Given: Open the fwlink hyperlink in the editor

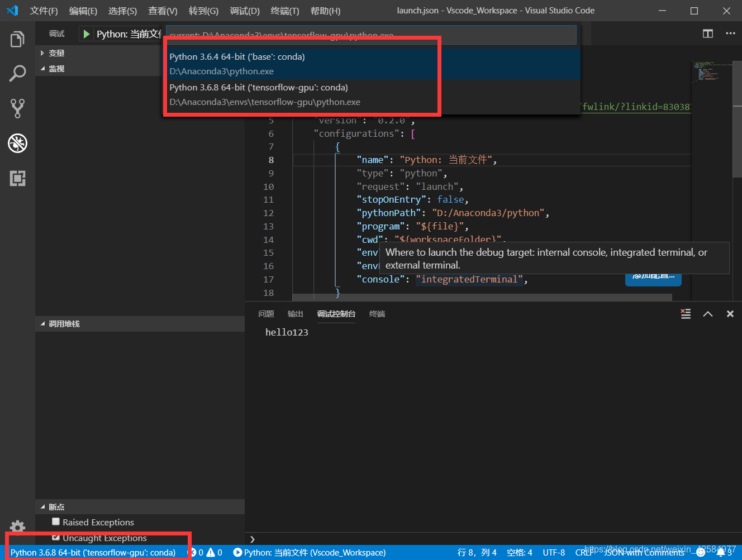Looking at the screenshot, I should pyautogui.click(x=636, y=107).
